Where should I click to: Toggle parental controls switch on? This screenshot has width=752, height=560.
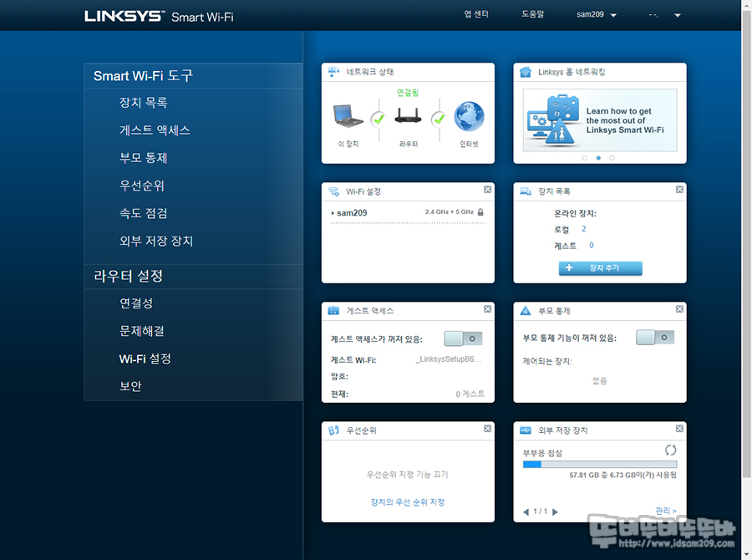655,338
